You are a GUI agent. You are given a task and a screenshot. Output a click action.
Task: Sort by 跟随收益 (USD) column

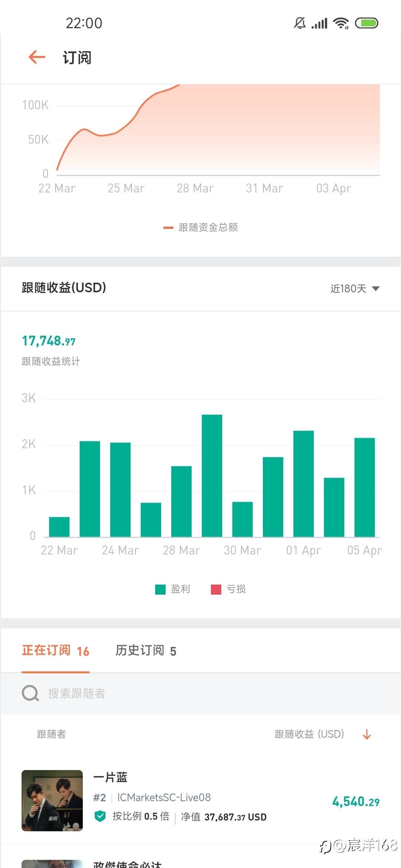pyautogui.click(x=309, y=734)
